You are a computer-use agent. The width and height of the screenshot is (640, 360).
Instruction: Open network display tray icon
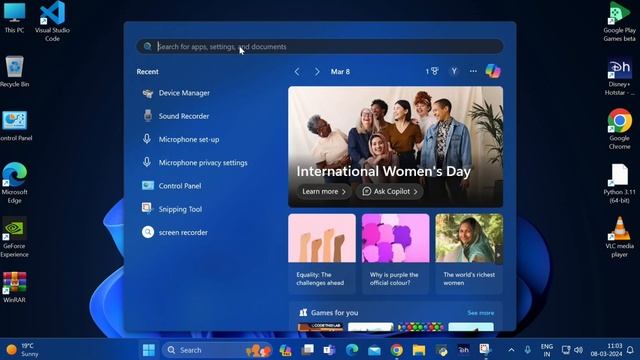tap(566, 350)
